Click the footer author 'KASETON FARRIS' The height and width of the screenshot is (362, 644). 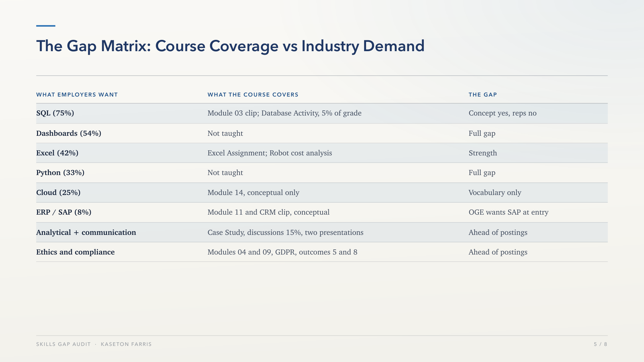[x=126, y=344]
